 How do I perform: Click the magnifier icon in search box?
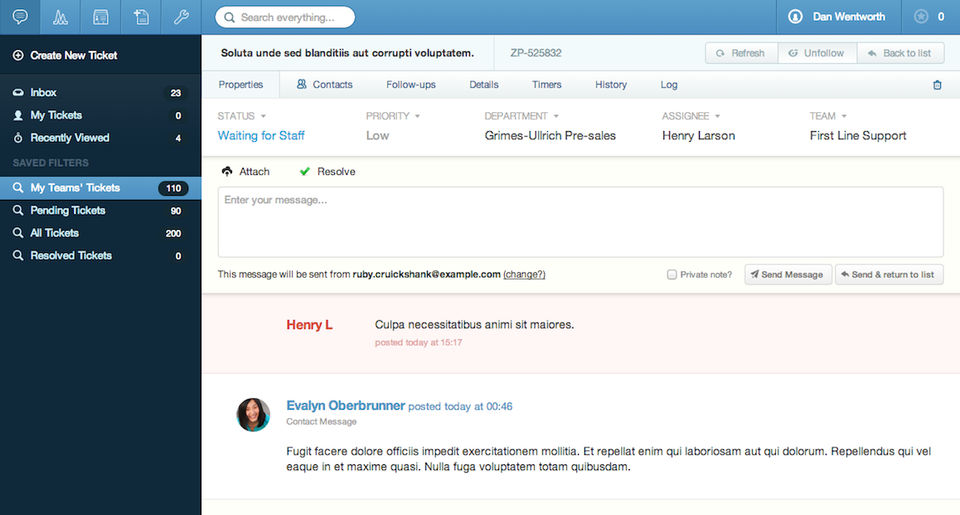[230, 17]
